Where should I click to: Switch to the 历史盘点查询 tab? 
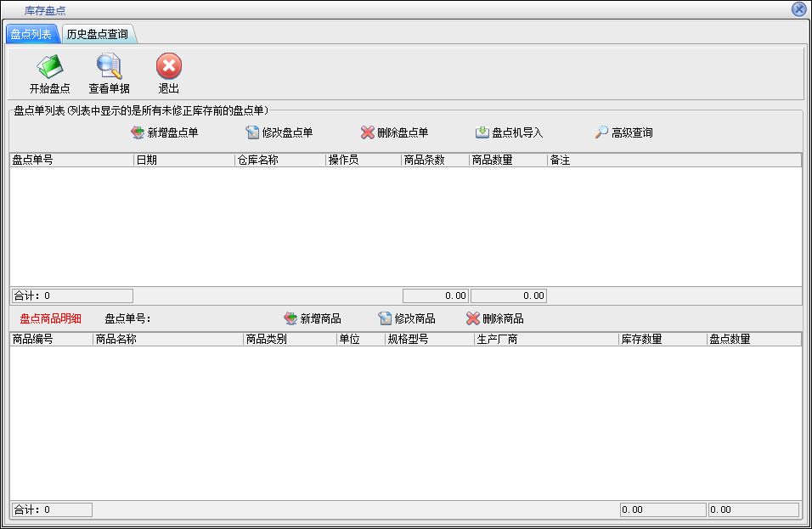click(x=98, y=34)
